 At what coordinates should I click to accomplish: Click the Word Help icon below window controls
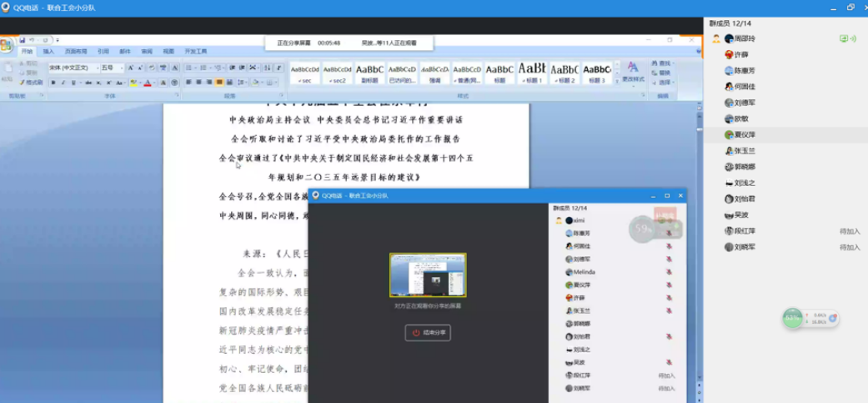(x=699, y=51)
